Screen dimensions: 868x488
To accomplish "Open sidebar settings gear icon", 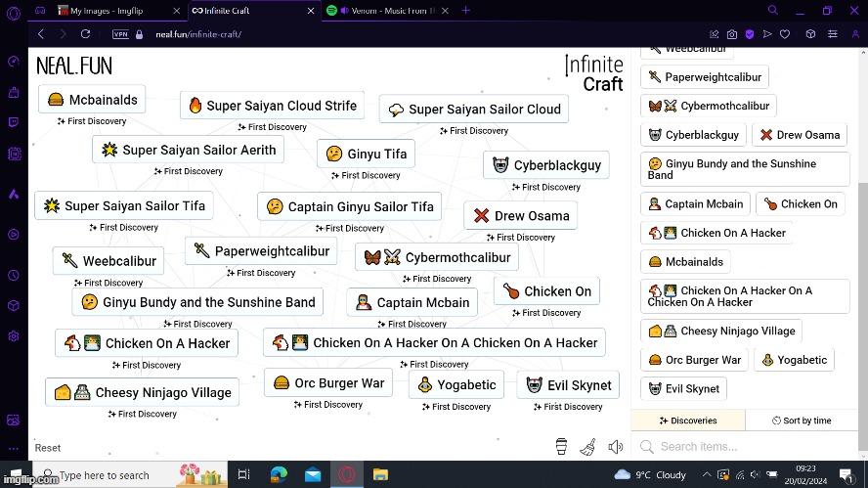I will pyautogui.click(x=14, y=336).
